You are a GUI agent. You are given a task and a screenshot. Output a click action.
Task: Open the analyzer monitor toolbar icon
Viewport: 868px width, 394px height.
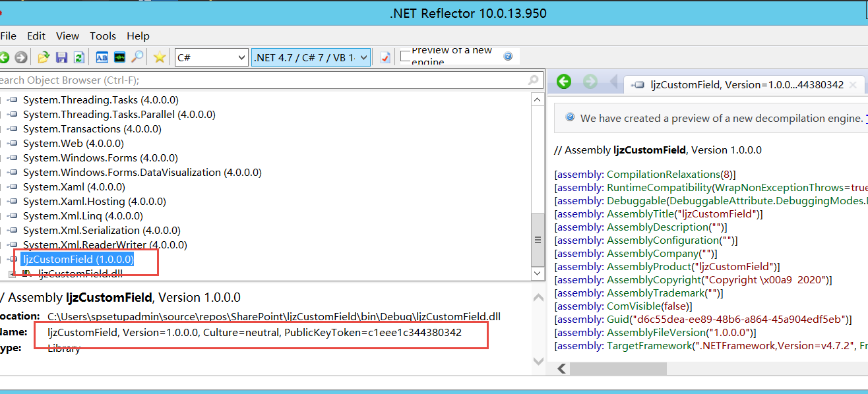coord(119,57)
